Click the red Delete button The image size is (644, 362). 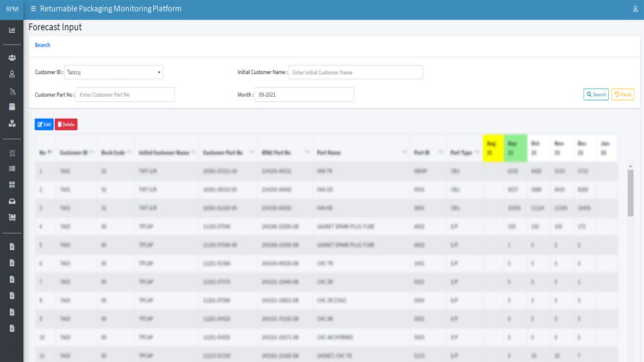click(x=66, y=124)
